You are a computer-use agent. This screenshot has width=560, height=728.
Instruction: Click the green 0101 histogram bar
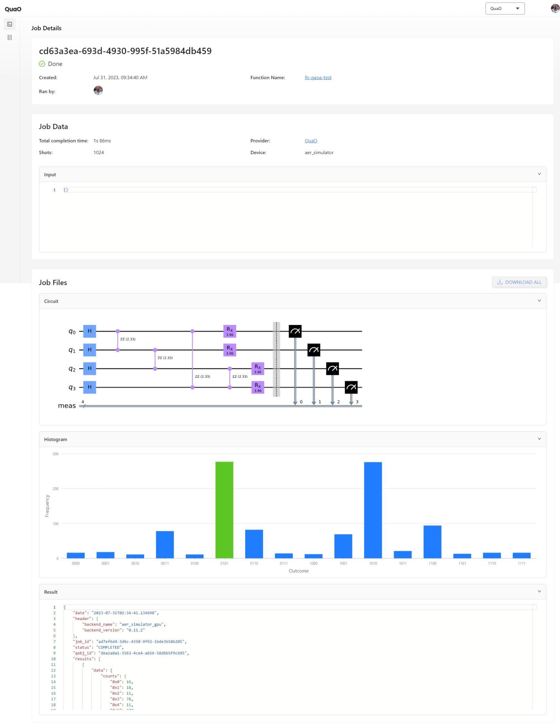click(224, 510)
